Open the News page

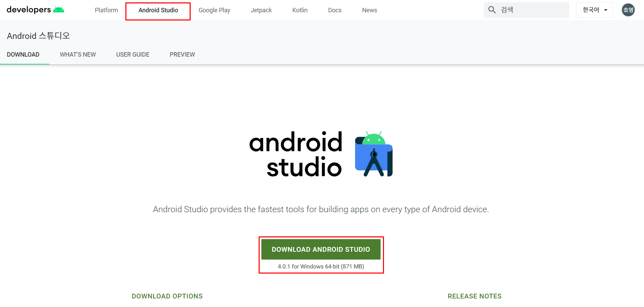click(x=369, y=10)
